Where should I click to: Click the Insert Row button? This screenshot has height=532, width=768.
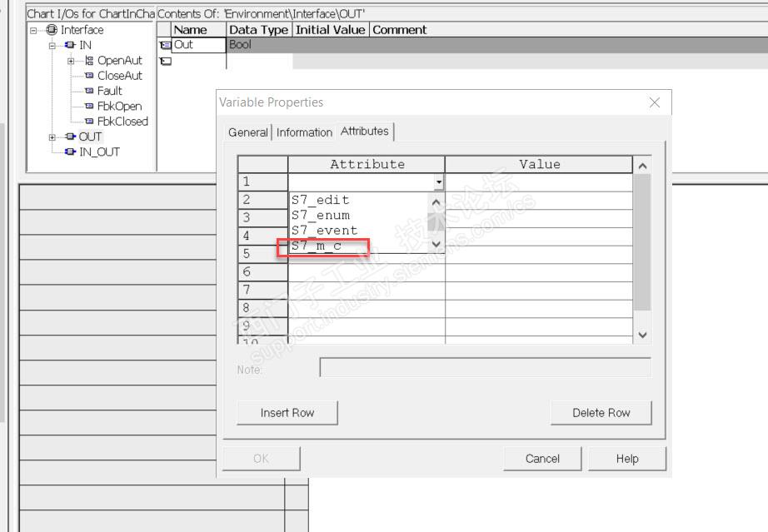(x=287, y=413)
